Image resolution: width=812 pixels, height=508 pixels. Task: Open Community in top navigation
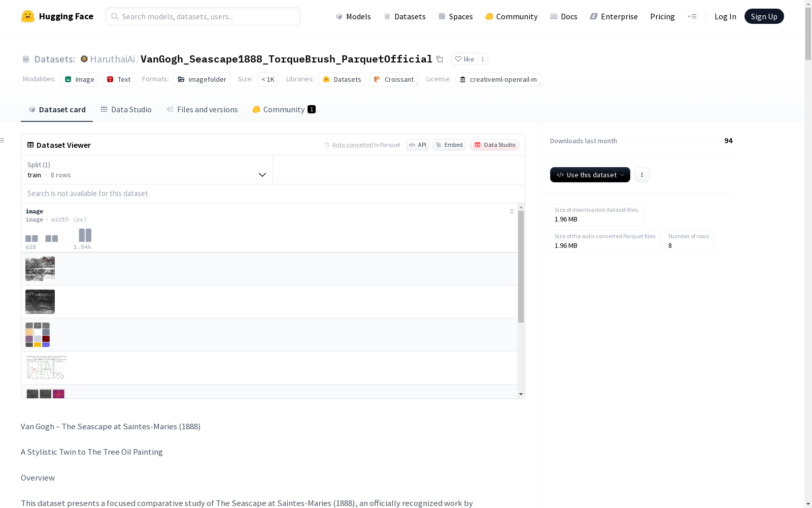[x=512, y=16]
